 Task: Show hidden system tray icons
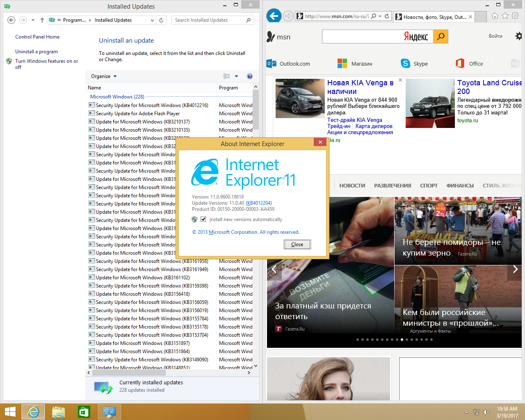pyautogui.click(x=466, y=412)
